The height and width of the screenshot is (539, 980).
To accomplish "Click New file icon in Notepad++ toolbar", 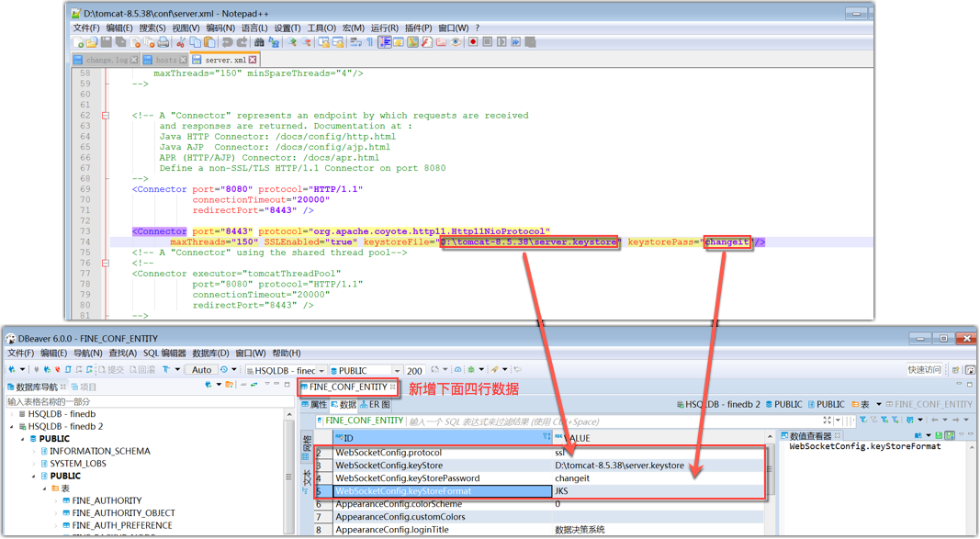I will click(80, 42).
